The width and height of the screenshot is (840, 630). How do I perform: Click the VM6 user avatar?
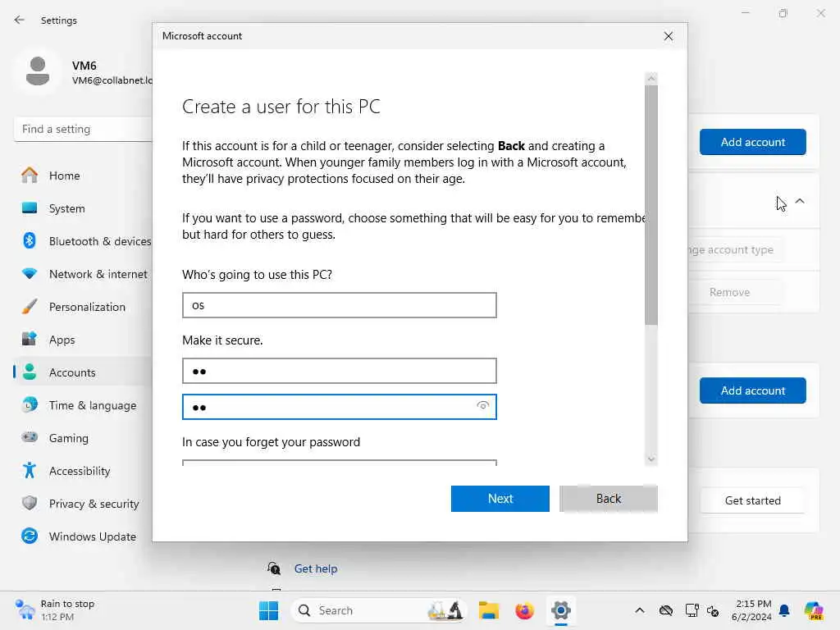38,71
